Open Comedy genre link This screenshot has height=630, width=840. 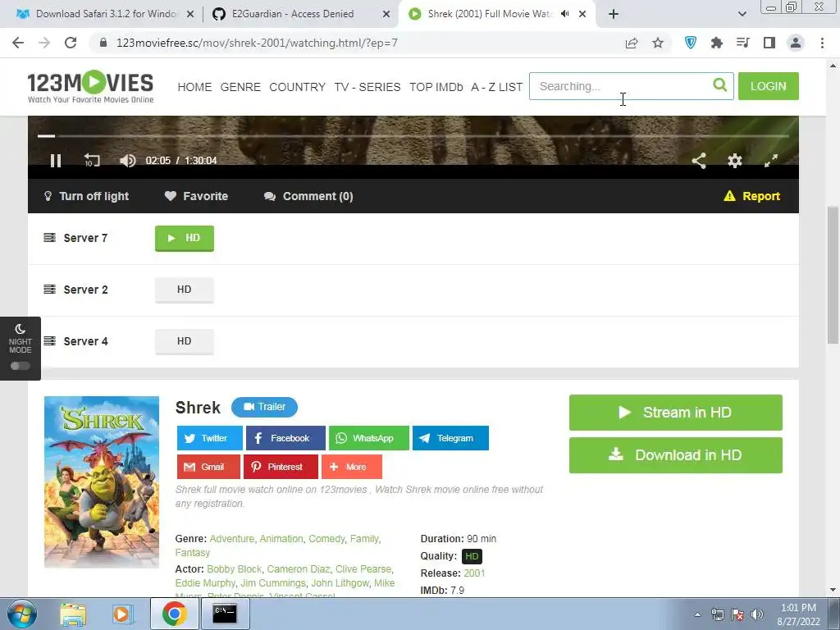coord(326,538)
